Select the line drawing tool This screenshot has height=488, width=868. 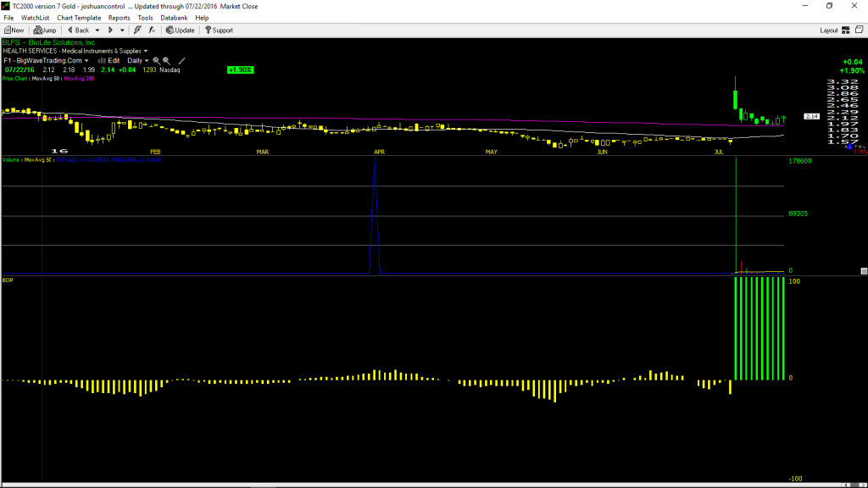coord(181,60)
